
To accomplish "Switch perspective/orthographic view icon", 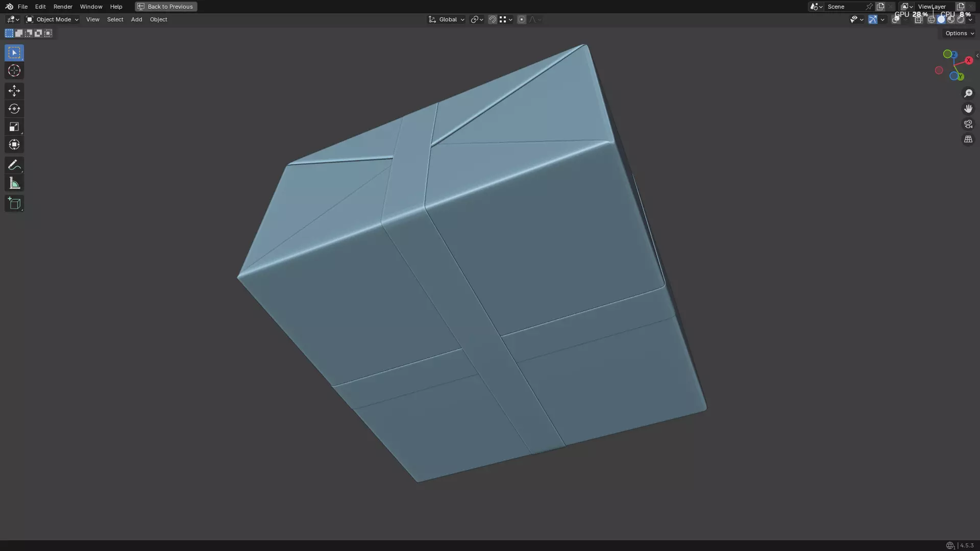I will (x=968, y=139).
